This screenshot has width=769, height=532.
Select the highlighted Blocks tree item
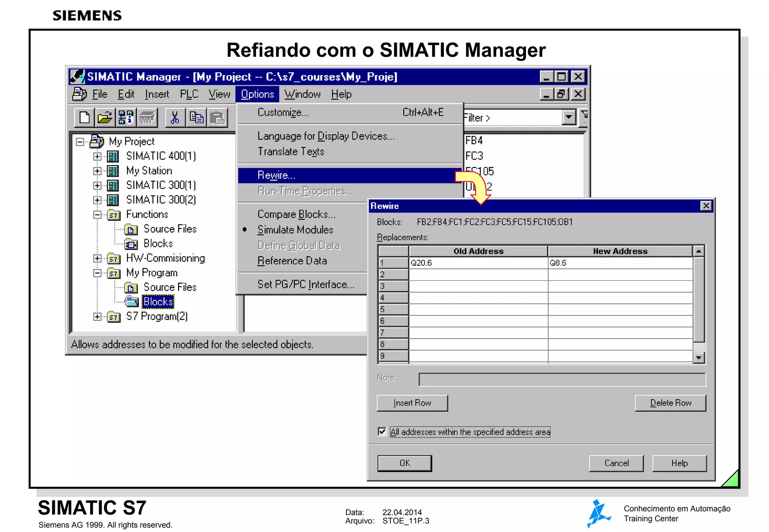[158, 302]
